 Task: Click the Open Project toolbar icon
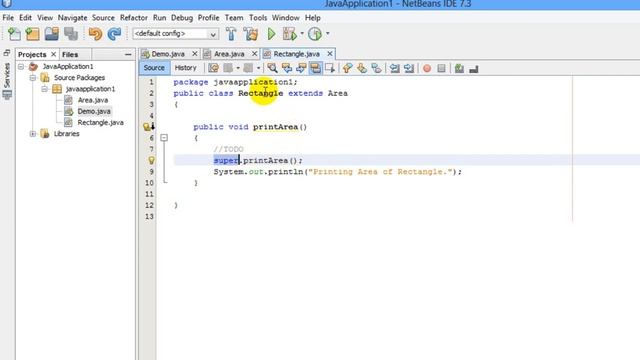click(x=52, y=34)
